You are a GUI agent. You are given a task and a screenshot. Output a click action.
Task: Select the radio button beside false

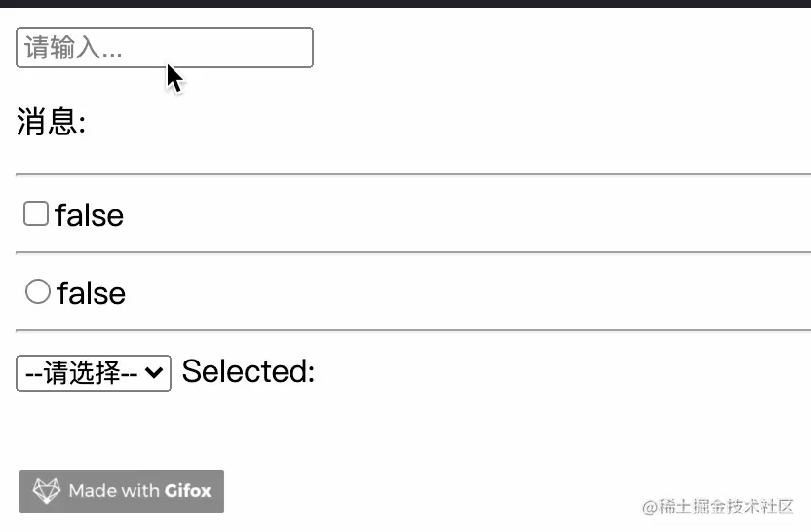pyautogui.click(x=37, y=291)
